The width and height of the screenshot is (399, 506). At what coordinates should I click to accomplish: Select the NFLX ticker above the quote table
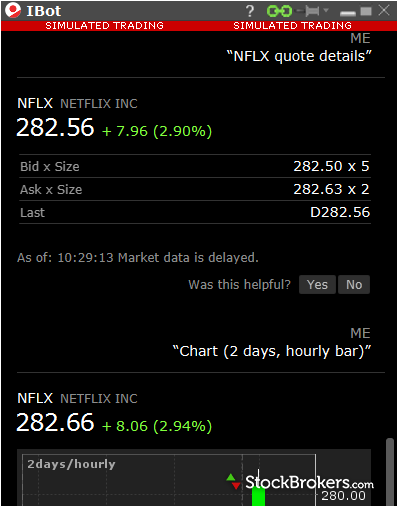[x=35, y=103]
